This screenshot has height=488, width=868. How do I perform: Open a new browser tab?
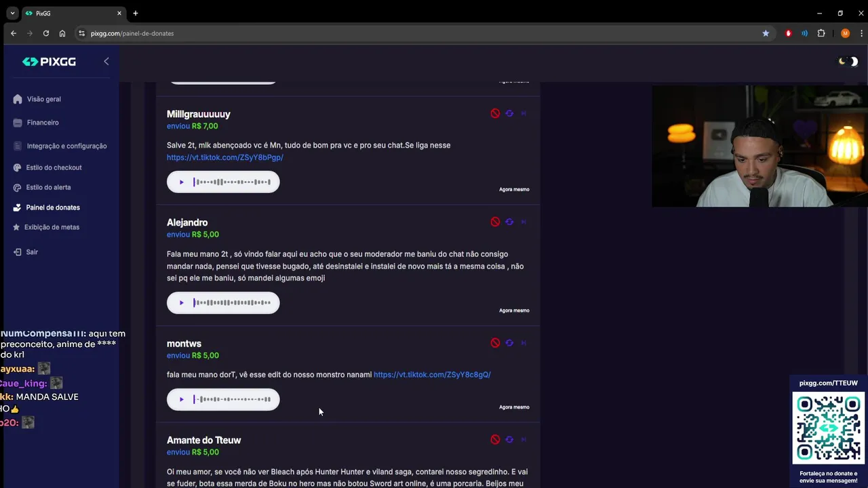point(136,13)
